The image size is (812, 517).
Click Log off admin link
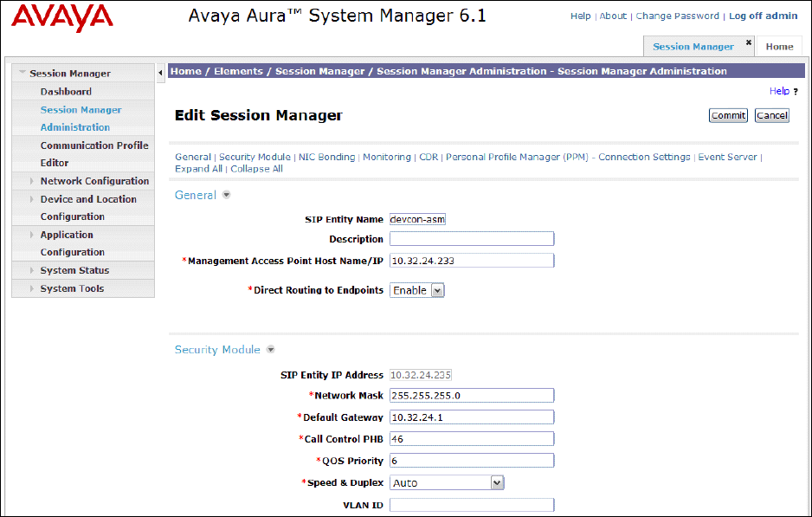tap(763, 16)
